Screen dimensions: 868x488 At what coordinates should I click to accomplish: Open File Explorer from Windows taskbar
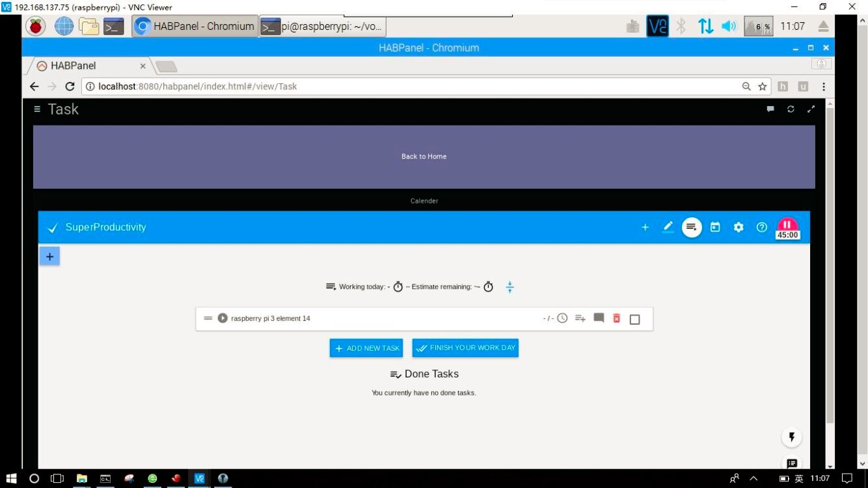82,478
